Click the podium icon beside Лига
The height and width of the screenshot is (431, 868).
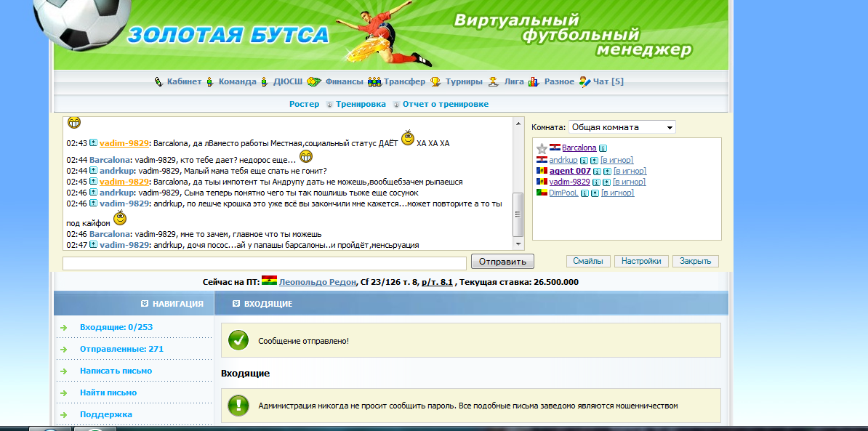click(x=494, y=82)
